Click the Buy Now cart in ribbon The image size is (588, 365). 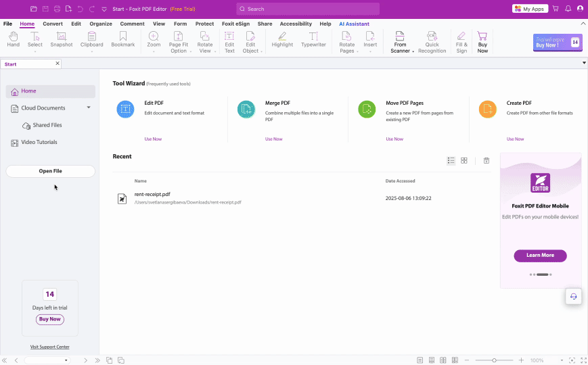point(482,42)
